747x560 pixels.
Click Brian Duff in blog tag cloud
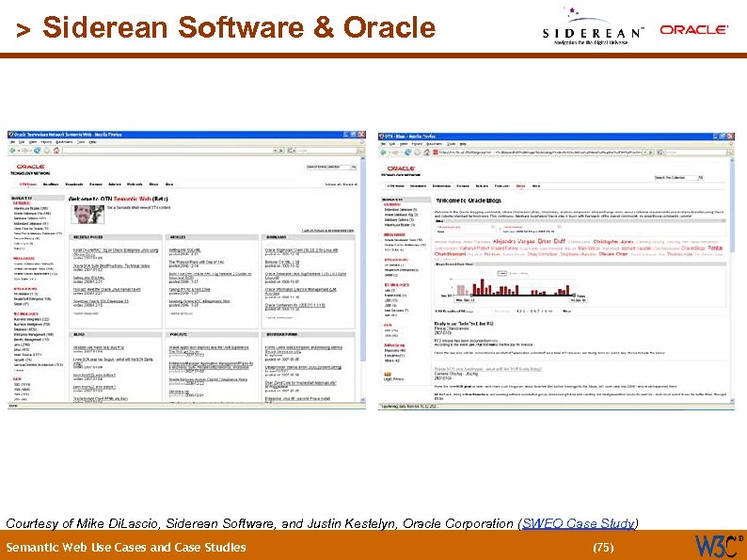pyautogui.click(x=551, y=242)
